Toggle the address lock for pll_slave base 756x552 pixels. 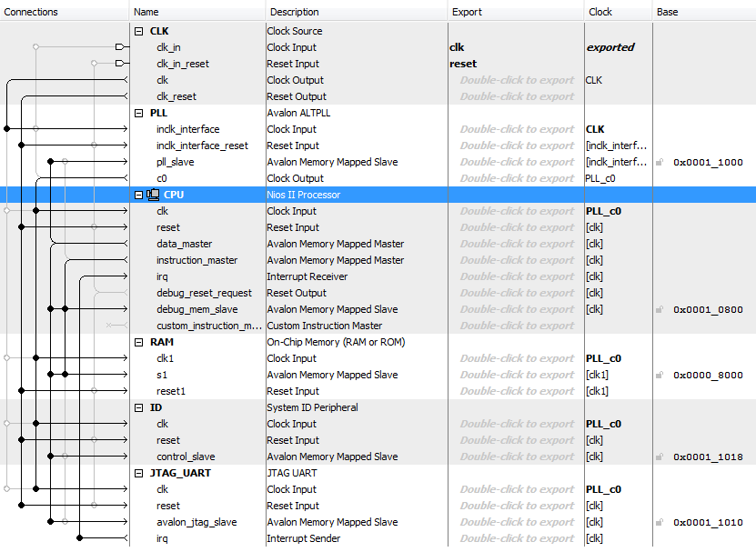[660, 162]
